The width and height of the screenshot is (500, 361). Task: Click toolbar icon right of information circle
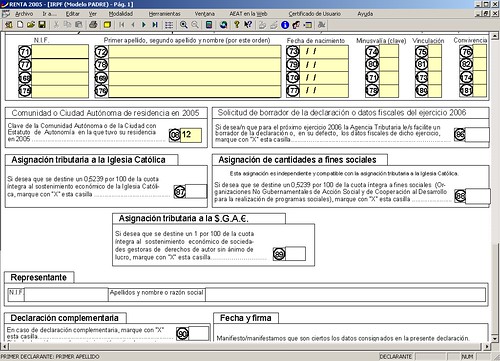coord(296,25)
